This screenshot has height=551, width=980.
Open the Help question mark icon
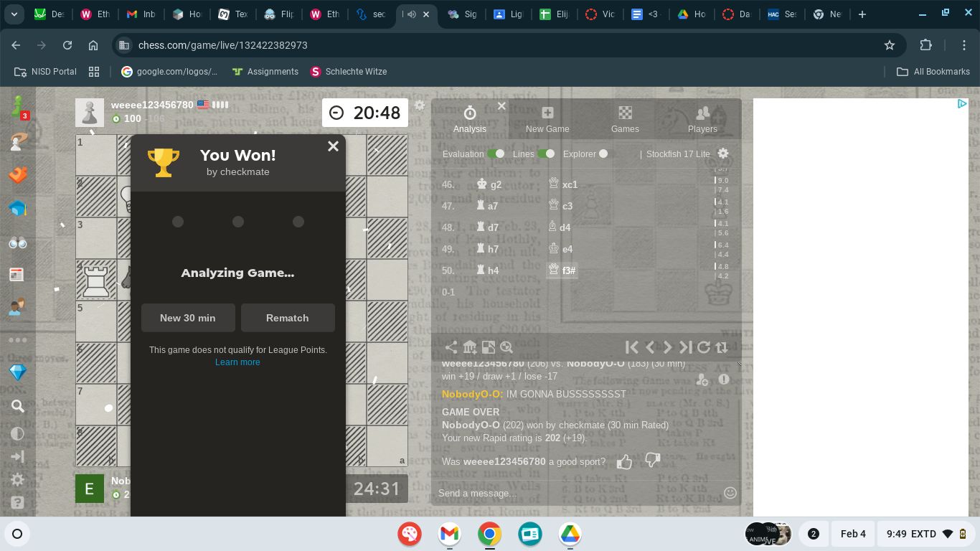18,502
